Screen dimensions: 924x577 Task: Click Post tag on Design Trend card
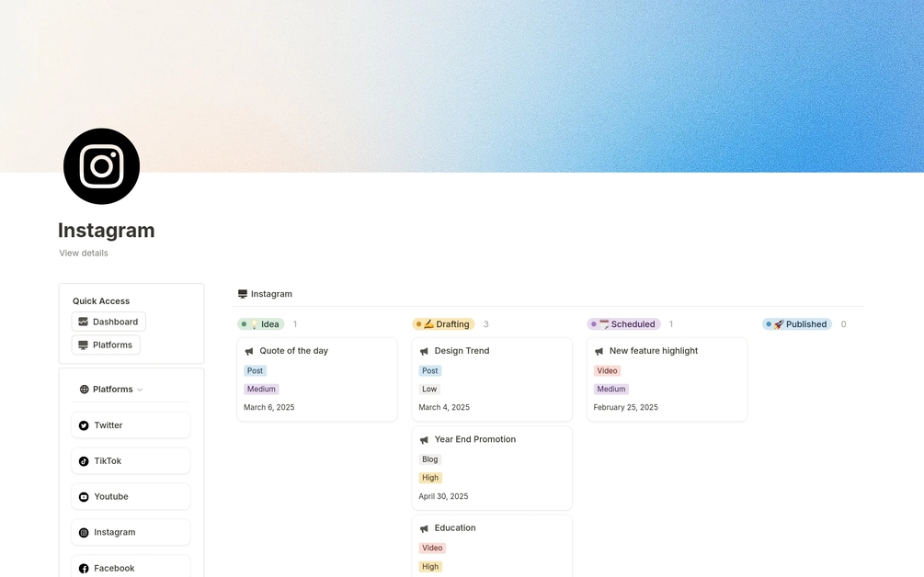coord(430,371)
